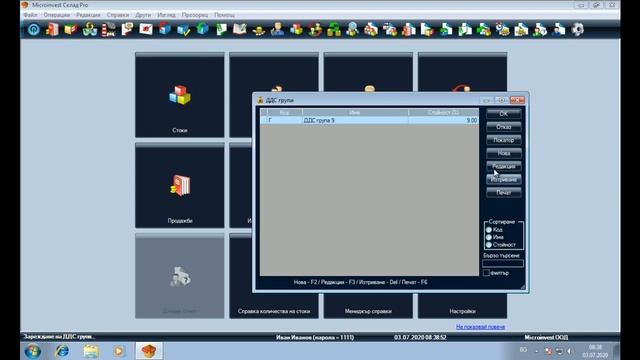Viewport: 640px width, 360px height.
Task: Click the Име column header in table
Action: (355, 112)
